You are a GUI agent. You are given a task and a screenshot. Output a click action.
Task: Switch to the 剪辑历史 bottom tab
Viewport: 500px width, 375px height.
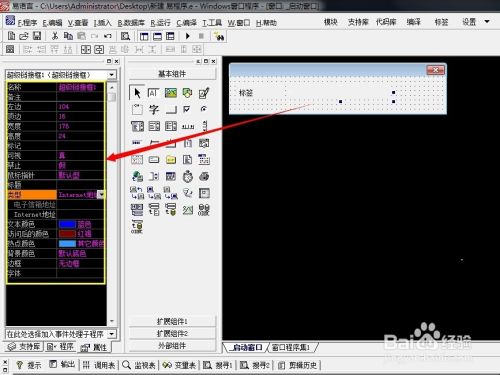298,365
